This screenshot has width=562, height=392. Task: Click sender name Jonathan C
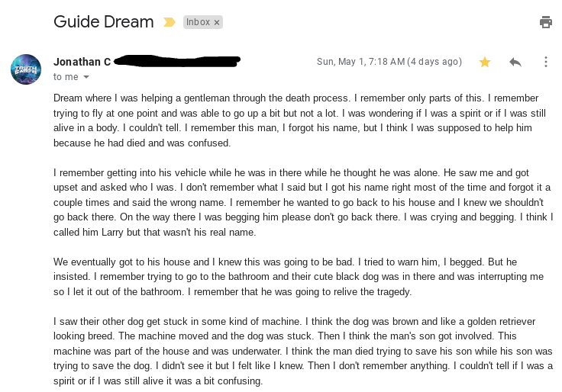(82, 62)
